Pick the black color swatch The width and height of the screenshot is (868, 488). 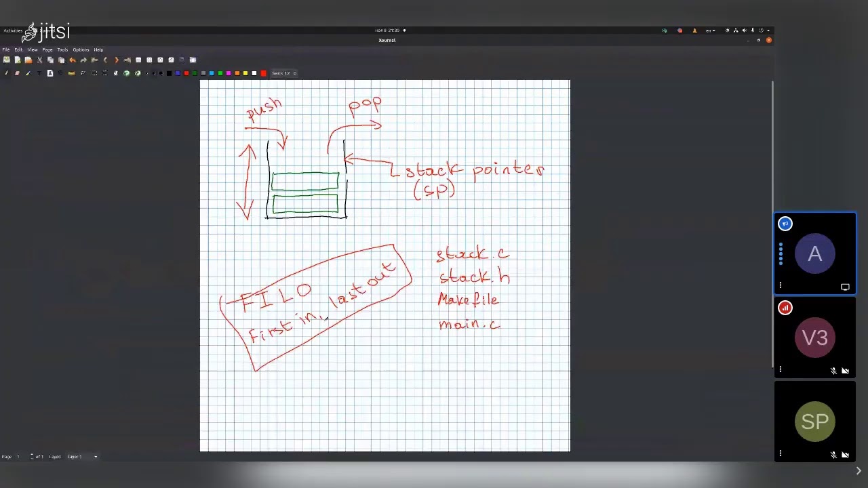169,73
